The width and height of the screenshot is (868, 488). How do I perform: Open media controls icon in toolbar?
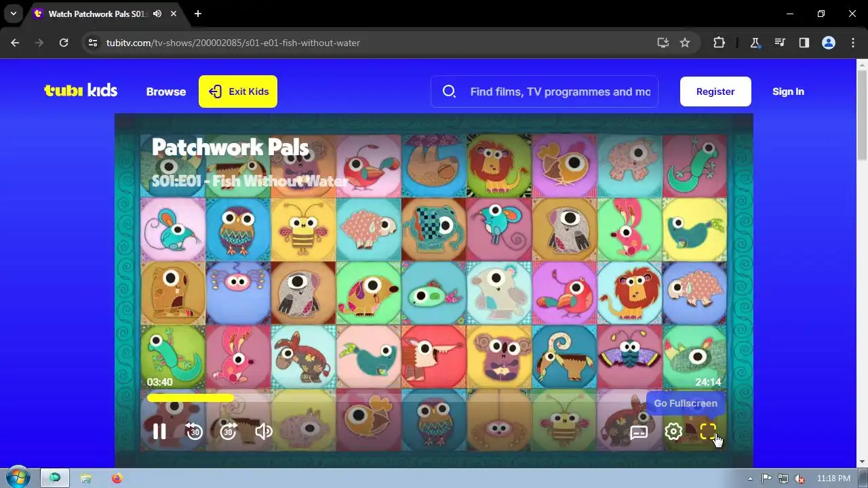coord(780,43)
